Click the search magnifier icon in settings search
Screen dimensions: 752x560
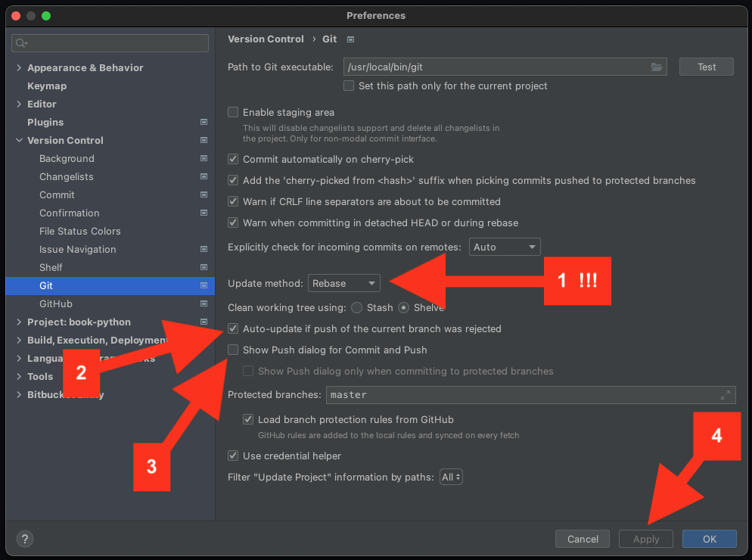[21, 43]
